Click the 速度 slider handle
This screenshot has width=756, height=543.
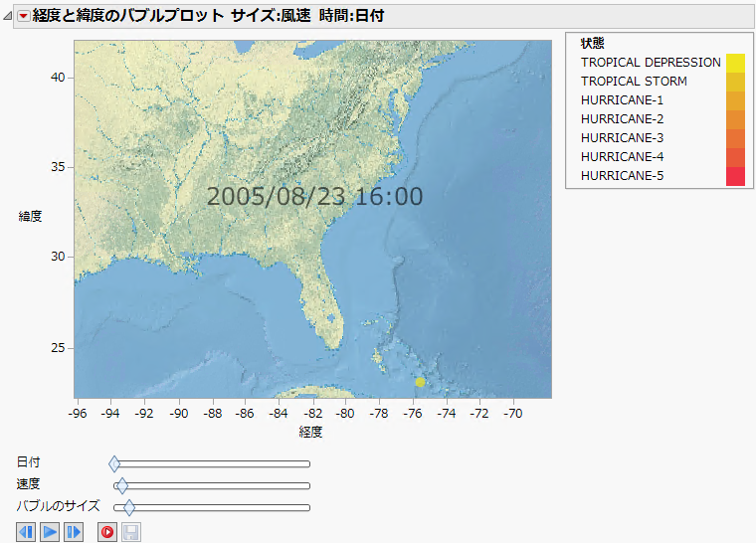click(122, 485)
